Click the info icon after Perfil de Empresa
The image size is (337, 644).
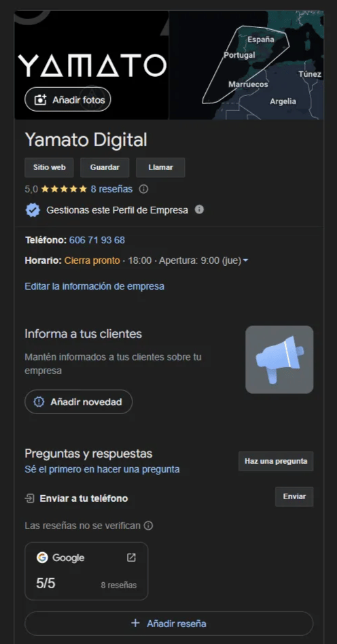point(199,210)
